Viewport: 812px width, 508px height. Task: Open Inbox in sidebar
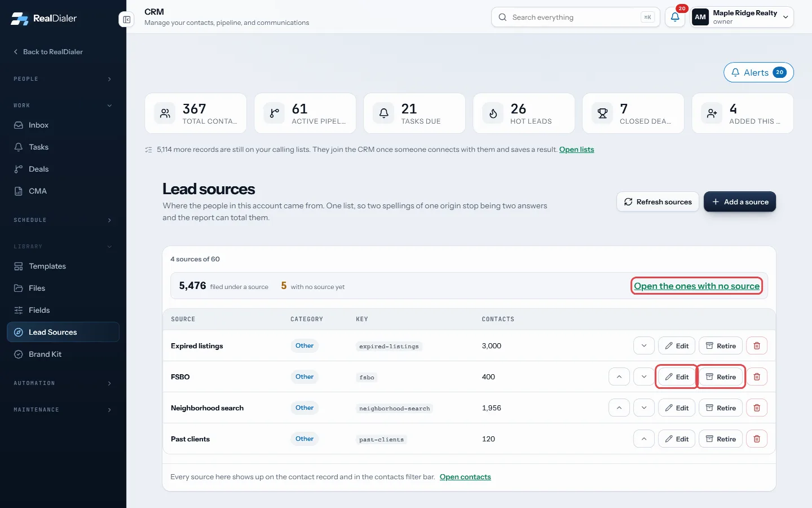(63, 125)
